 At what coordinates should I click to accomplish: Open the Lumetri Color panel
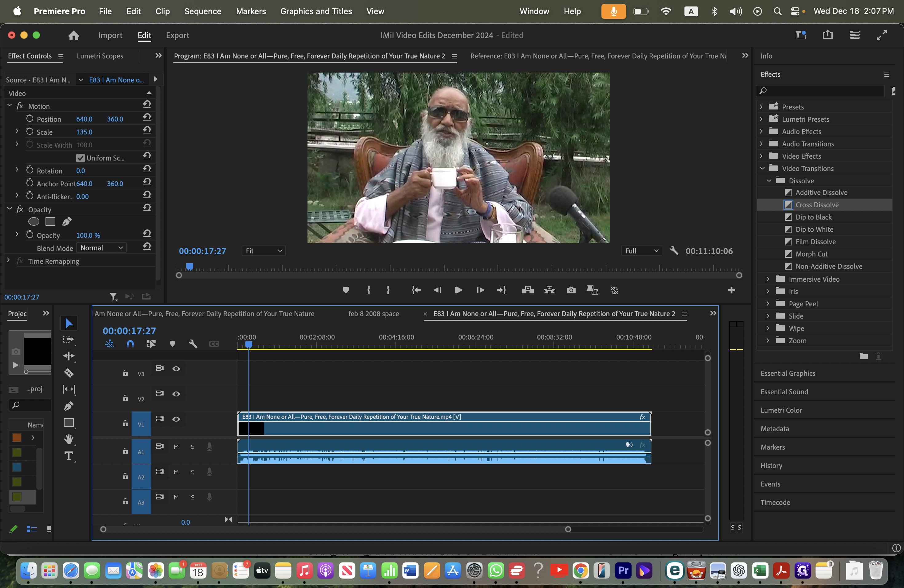[781, 410]
